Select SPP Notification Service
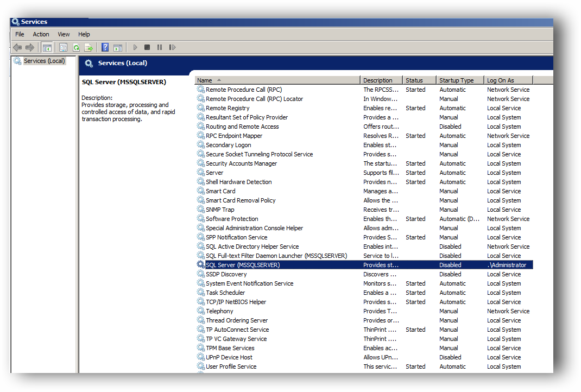 tap(364, 237)
